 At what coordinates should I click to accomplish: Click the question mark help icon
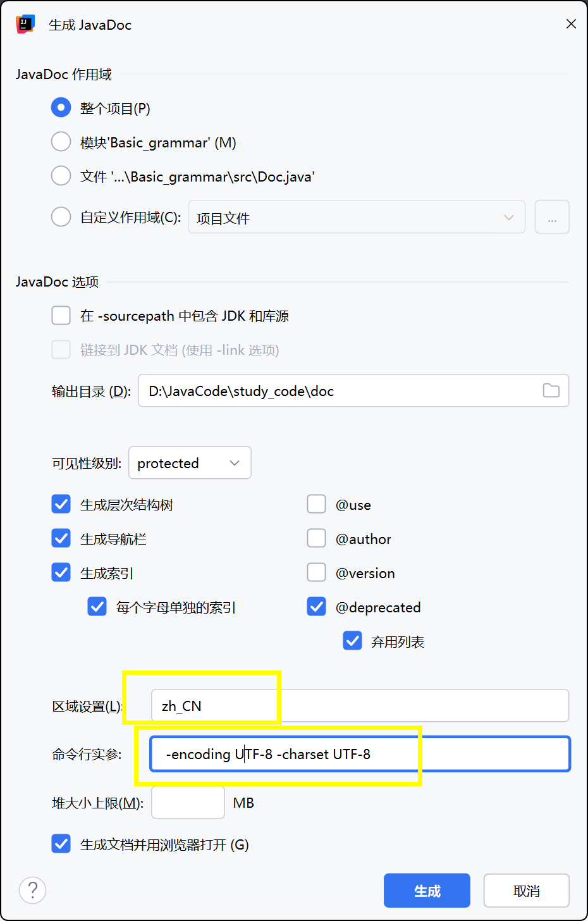(x=33, y=890)
